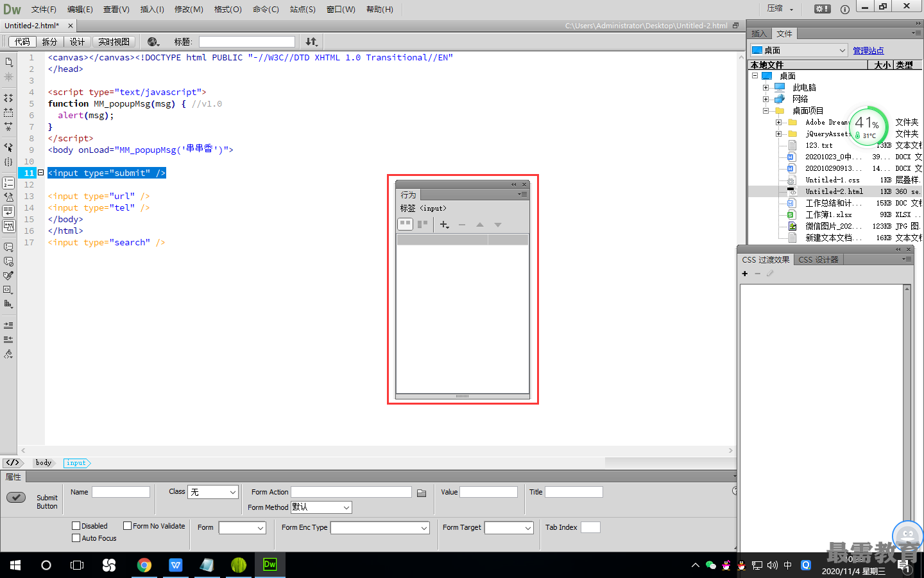924x578 pixels.
Task: Click the info icon in top bar
Action: (845, 9)
